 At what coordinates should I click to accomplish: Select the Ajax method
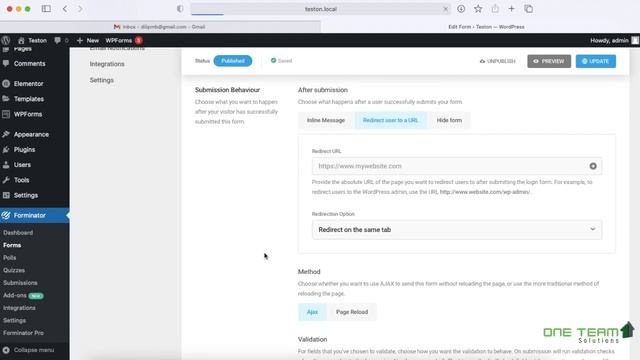312,312
